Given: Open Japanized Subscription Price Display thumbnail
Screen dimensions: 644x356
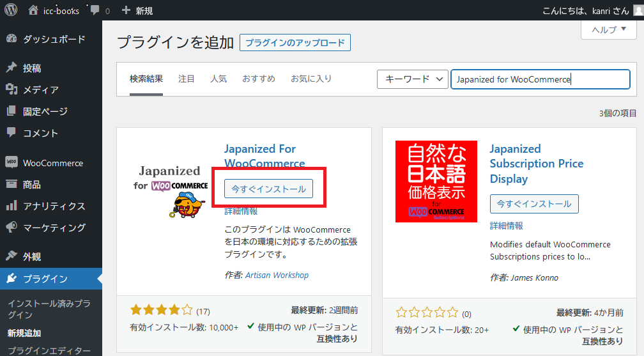Looking at the screenshot, I should coord(436,182).
